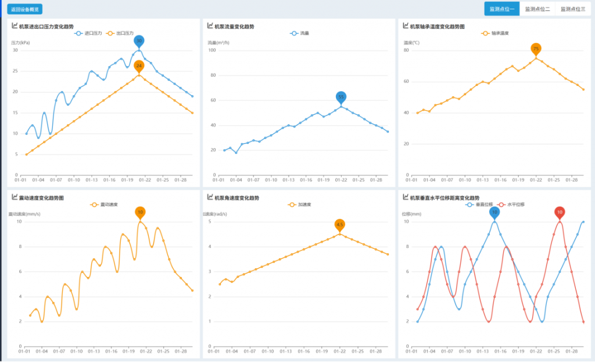The height and width of the screenshot is (364, 595).
Task: Select the 监测点位一 tab
Action: click(x=502, y=9)
